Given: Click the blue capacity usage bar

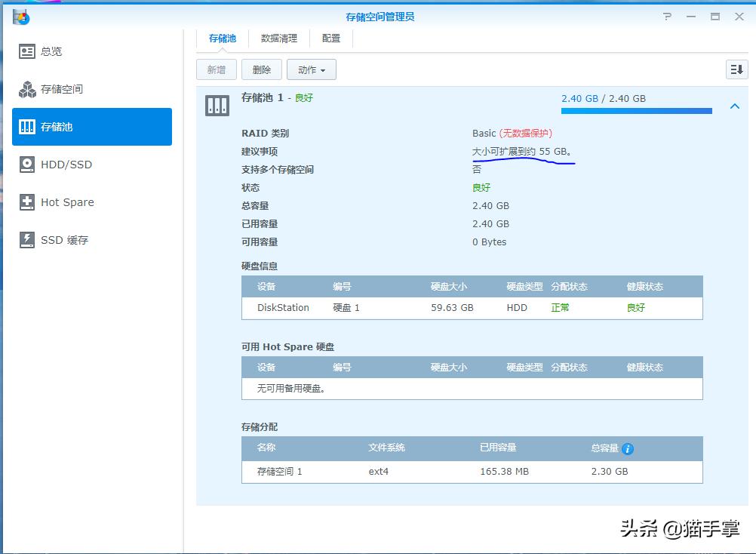Looking at the screenshot, I should (636, 111).
